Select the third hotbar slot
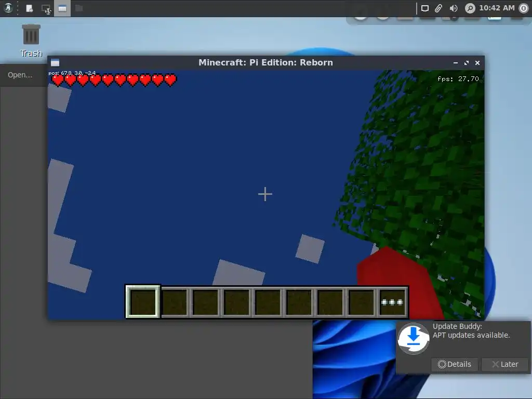Screen dimensions: 532x399 coord(205,302)
